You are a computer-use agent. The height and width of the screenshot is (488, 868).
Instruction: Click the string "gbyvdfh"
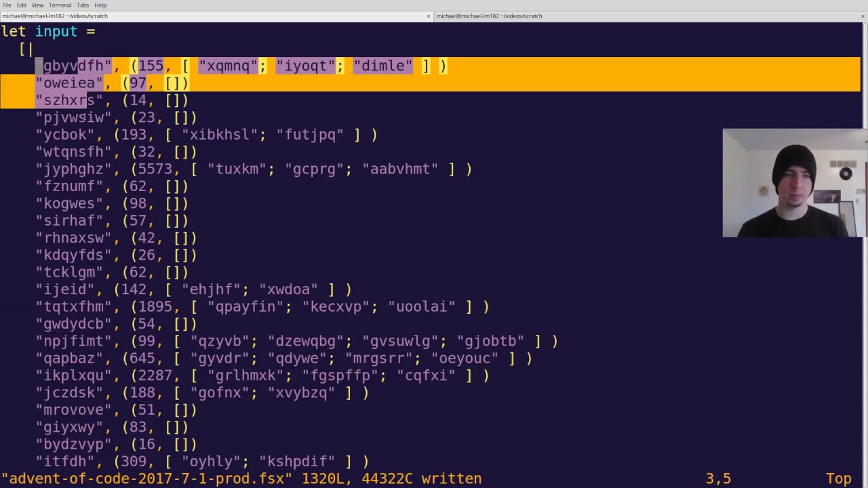(74, 66)
